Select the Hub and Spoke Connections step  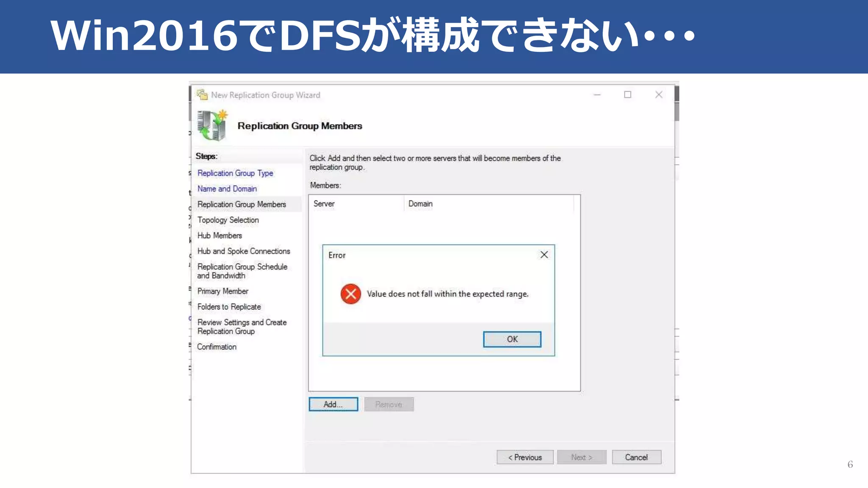click(244, 251)
